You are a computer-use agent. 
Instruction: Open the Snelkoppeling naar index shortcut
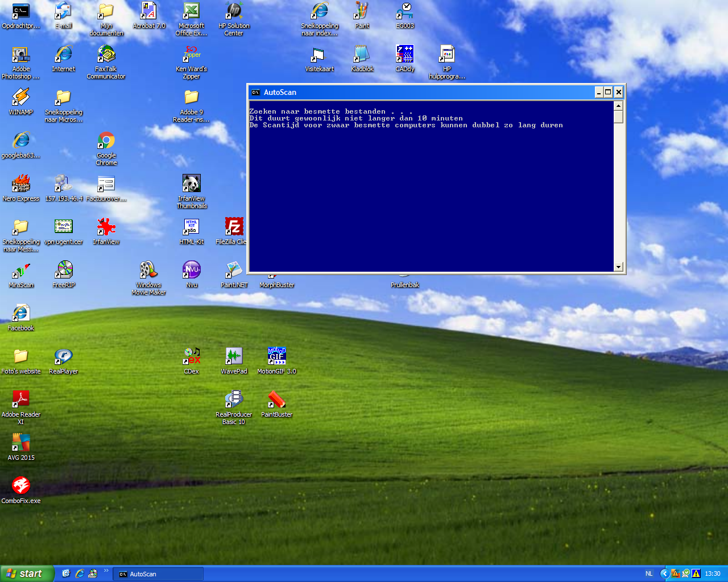320,19
